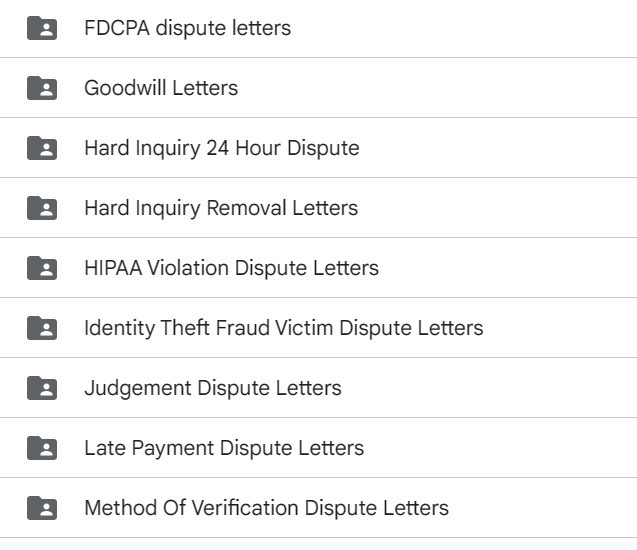Viewport: 637px width, 550px height.
Task: Click empty area of Judgement Dispute Letters row
Action: 488,388
